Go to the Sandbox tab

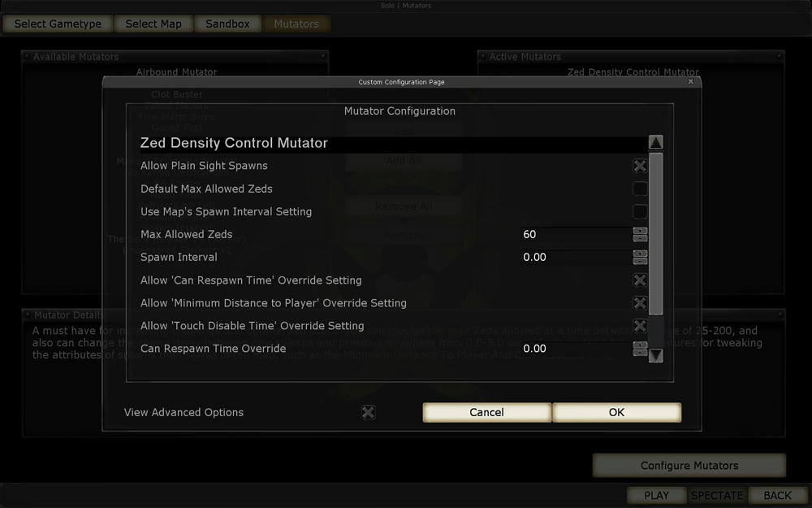click(x=227, y=24)
